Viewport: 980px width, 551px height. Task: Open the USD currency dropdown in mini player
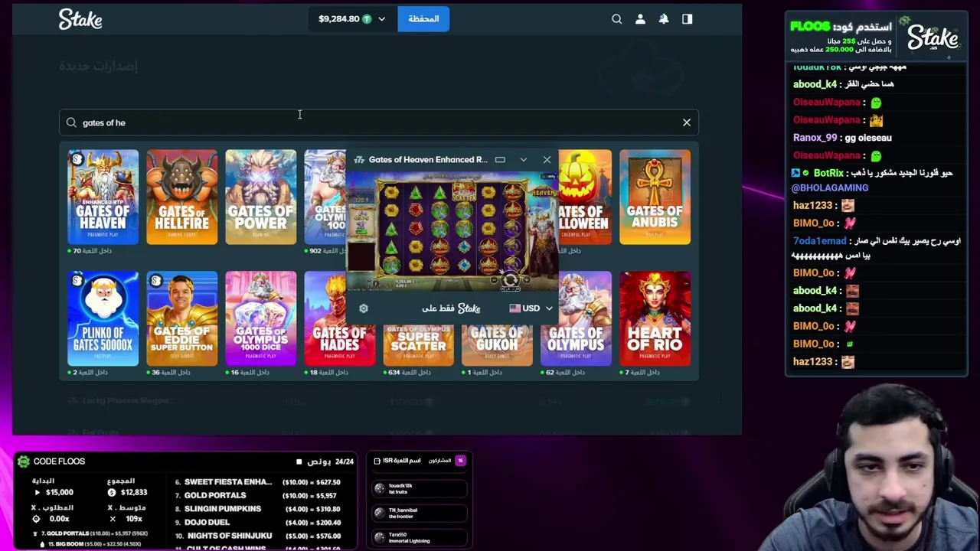[x=531, y=308]
